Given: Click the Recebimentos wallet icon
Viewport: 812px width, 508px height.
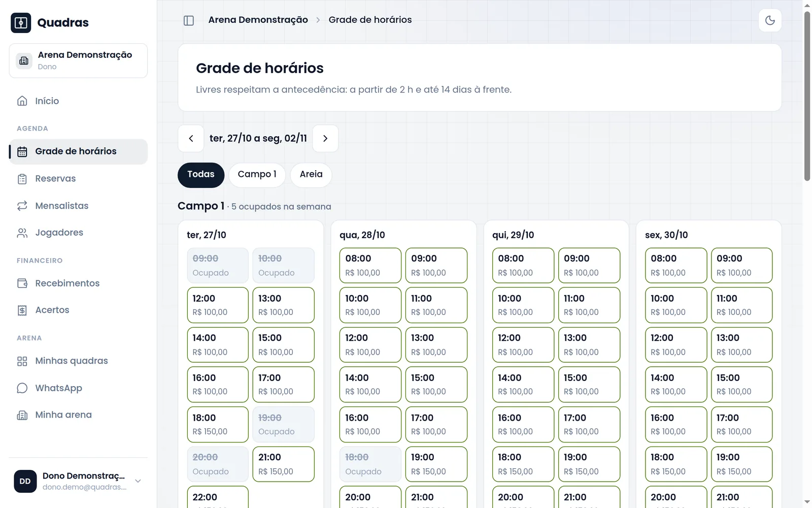Looking at the screenshot, I should click(22, 283).
